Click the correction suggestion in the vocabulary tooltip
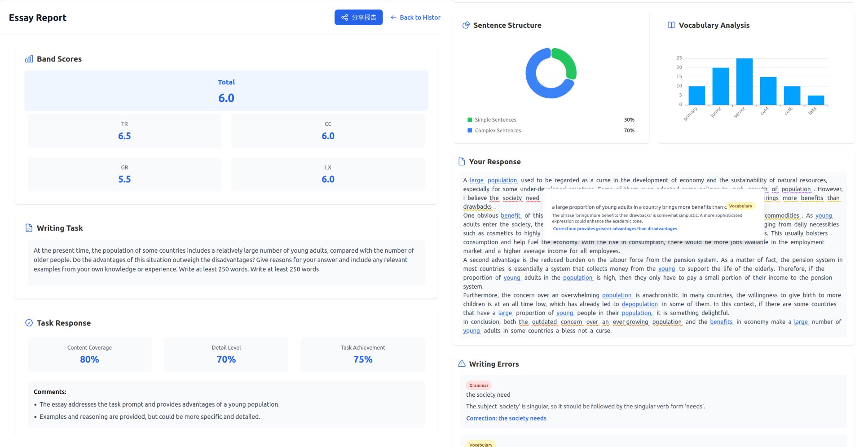 click(x=615, y=229)
